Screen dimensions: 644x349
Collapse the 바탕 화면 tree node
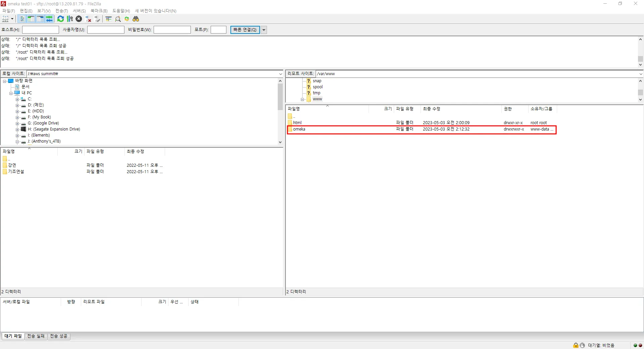click(x=5, y=81)
